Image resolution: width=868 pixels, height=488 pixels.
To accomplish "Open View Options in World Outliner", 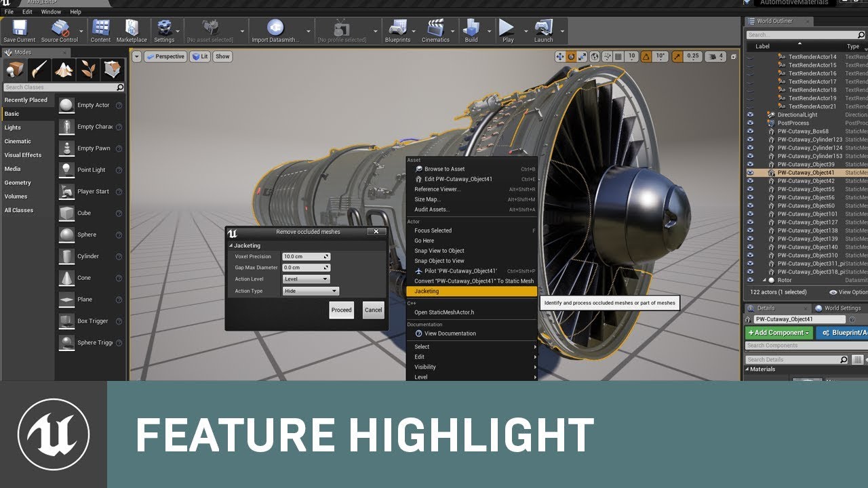I will [x=848, y=292].
